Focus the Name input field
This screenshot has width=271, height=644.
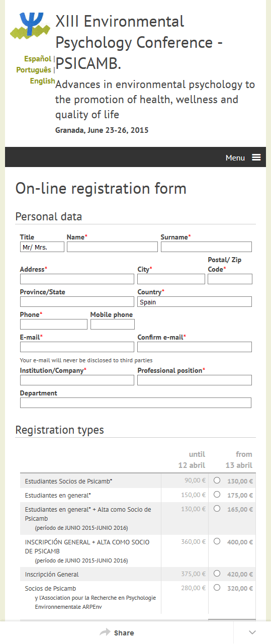click(x=112, y=247)
